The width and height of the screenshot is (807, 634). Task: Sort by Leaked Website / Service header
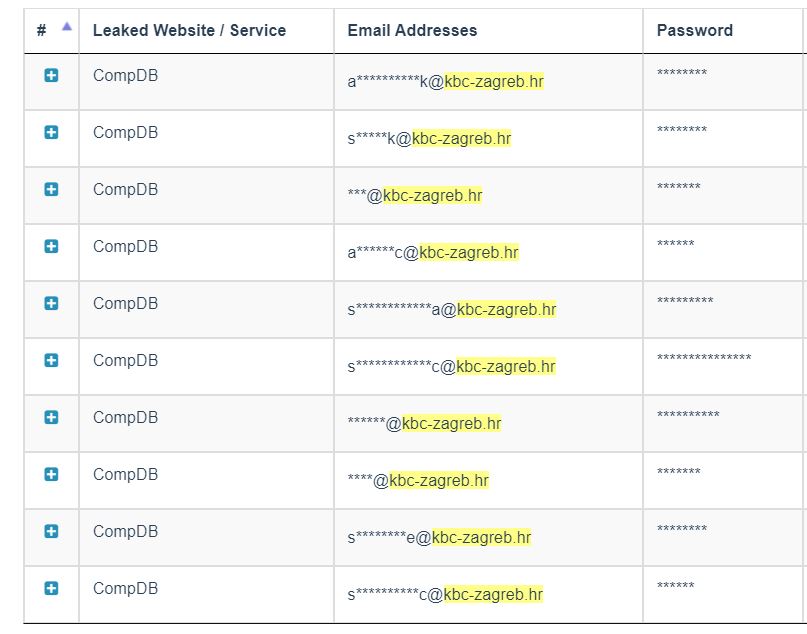[189, 30]
